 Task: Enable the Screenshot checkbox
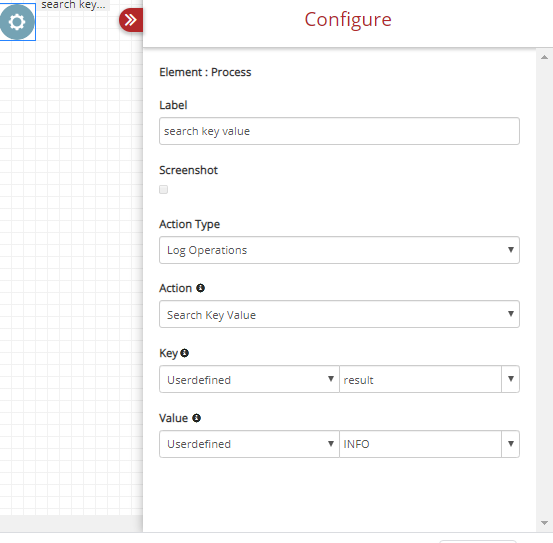[x=163, y=189]
